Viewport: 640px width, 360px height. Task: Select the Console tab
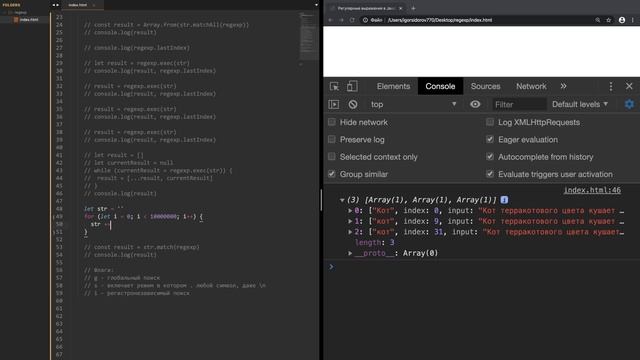click(440, 86)
